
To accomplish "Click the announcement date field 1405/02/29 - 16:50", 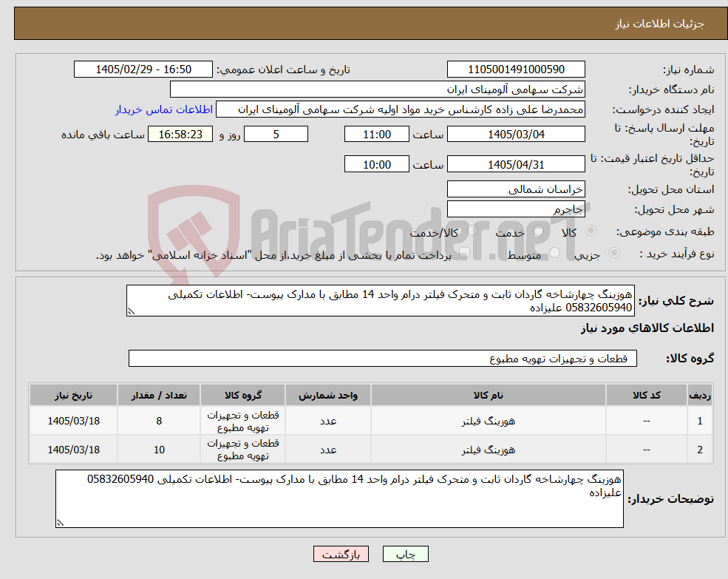I will pos(143,70).
